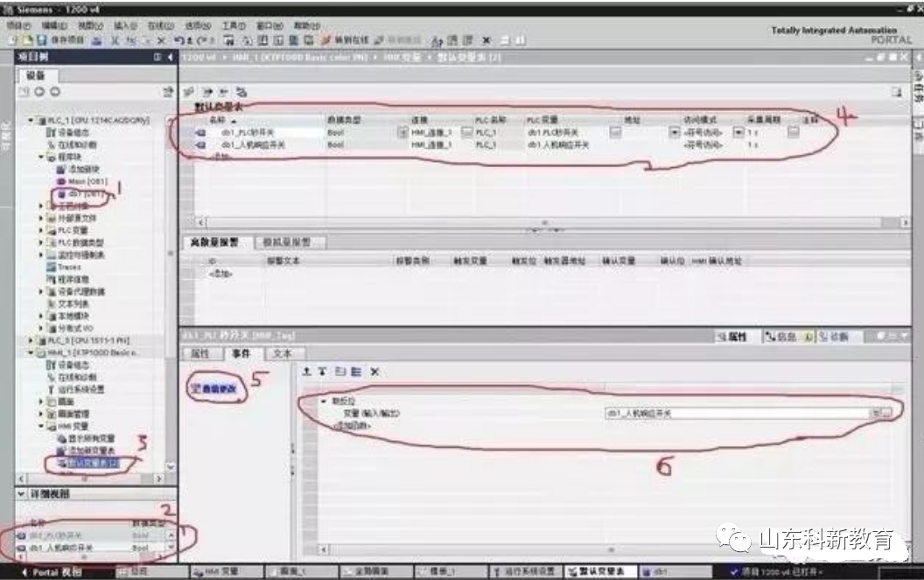Click the delete X icon in the events toolbar
The height and width of the screenshot is (580, 924).
click(x=374, y=371)
